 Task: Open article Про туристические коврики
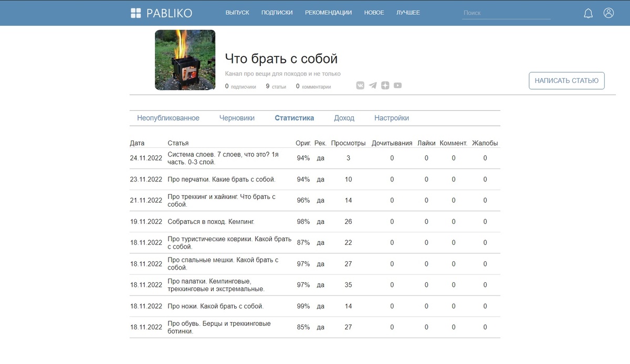[229, 243]
